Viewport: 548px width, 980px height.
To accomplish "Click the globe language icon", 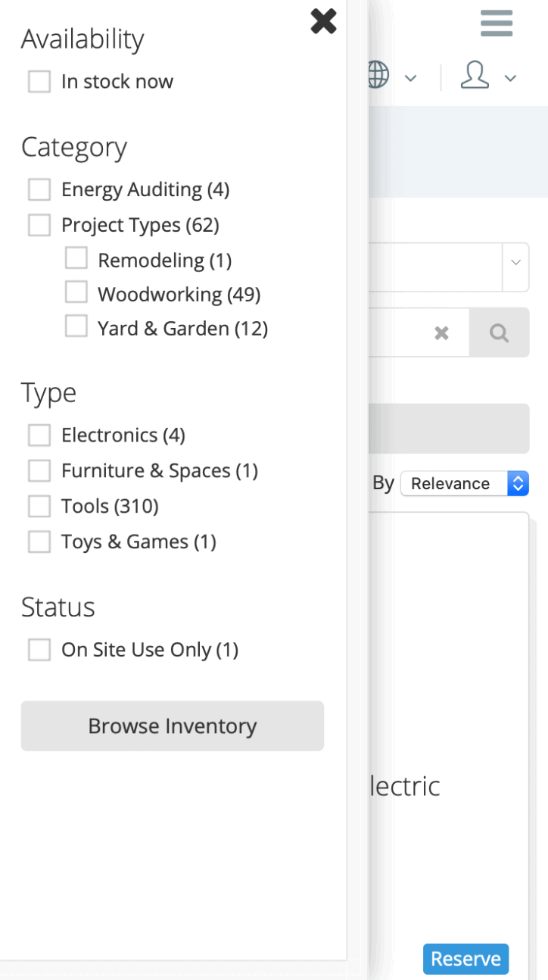I will (378, 76).
